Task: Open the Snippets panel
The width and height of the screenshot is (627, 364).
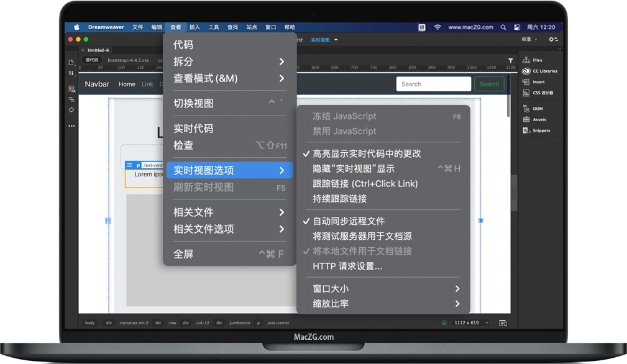Action: point(536,130)
